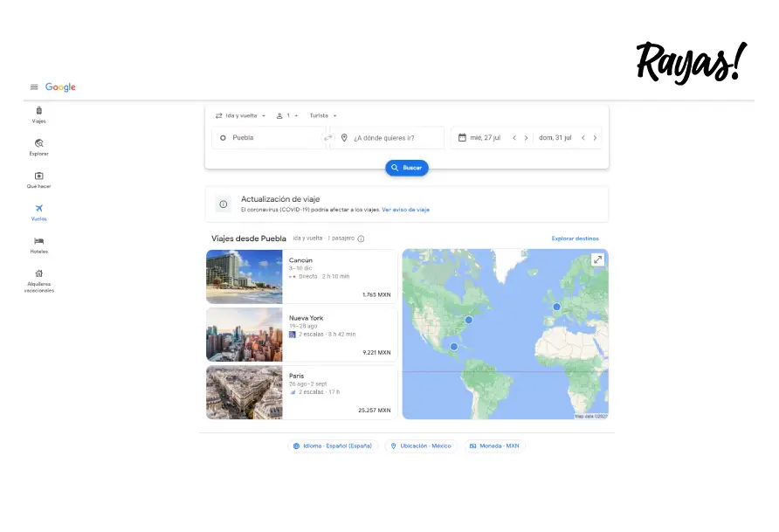Open Viajes in the sidebar

click(38, 114)
